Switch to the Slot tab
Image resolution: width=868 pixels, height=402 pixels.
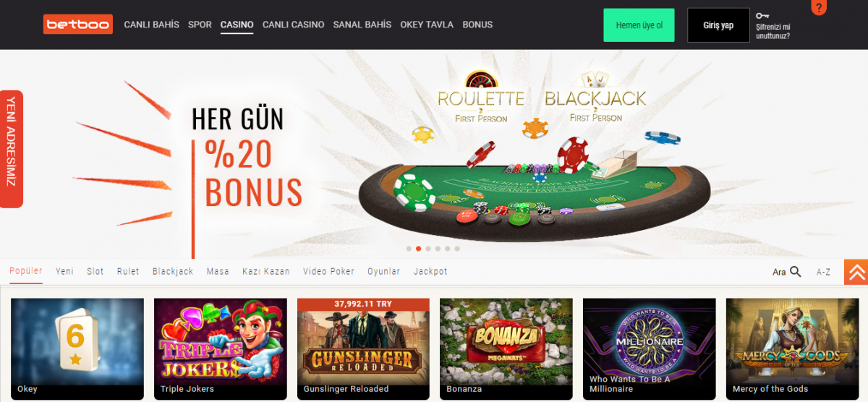[95, 271]
